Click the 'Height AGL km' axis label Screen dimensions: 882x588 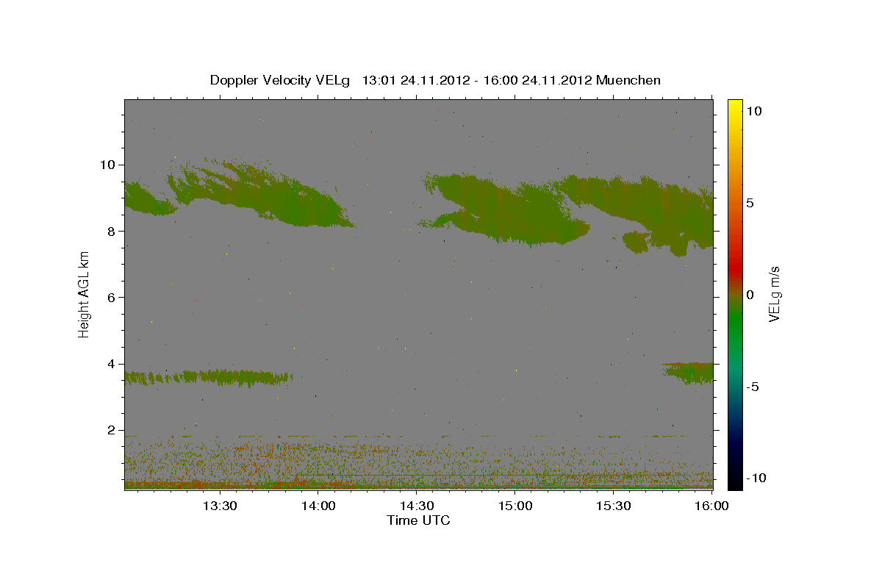pyautogui.click(x=85, y=295)
